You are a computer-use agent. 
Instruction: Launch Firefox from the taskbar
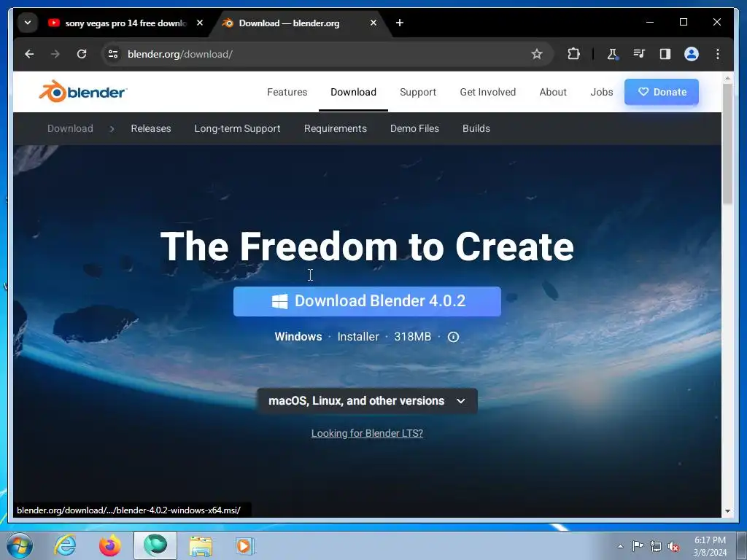pos(110,545)
